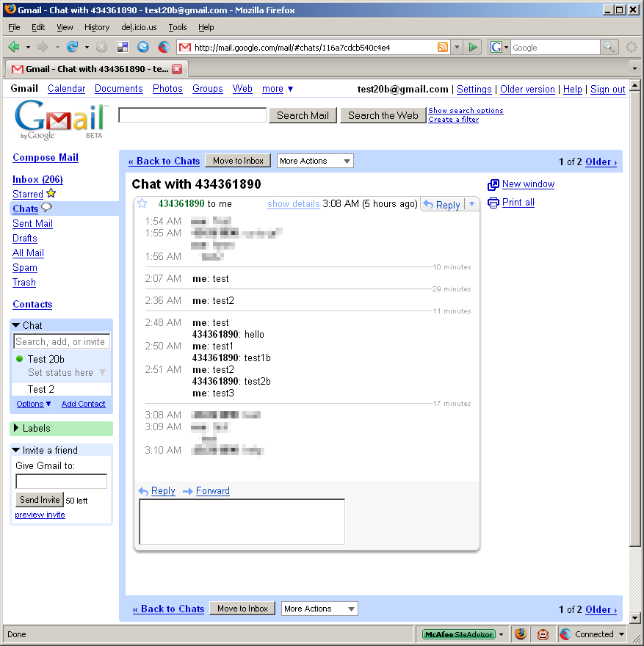
Task: Click the Search Mail button
Action: pos(303,115)
